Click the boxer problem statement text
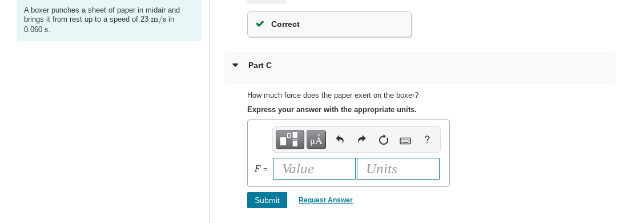Screen dimensions: 644x223 pos(102,19)
